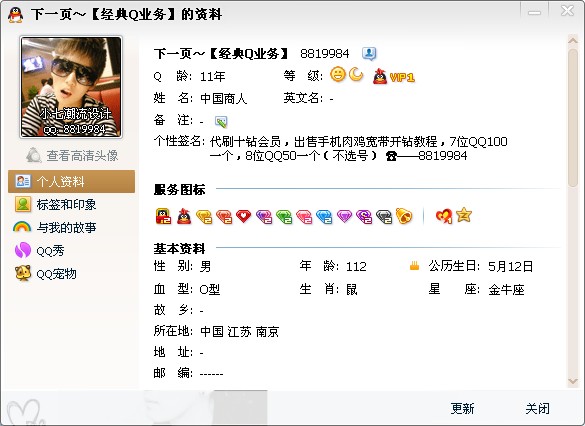Click the edit remark pencil icon
Image resolution: width=585 pixels, height=426 pixels.
[x=220, y=121]
